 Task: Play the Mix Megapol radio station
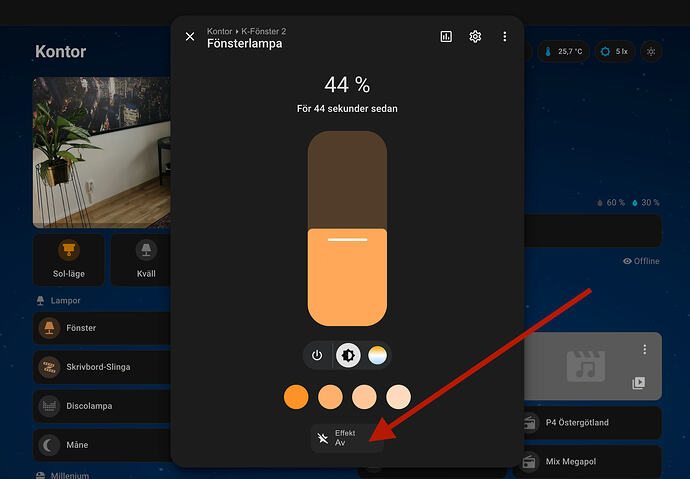(x=587, y=462)
